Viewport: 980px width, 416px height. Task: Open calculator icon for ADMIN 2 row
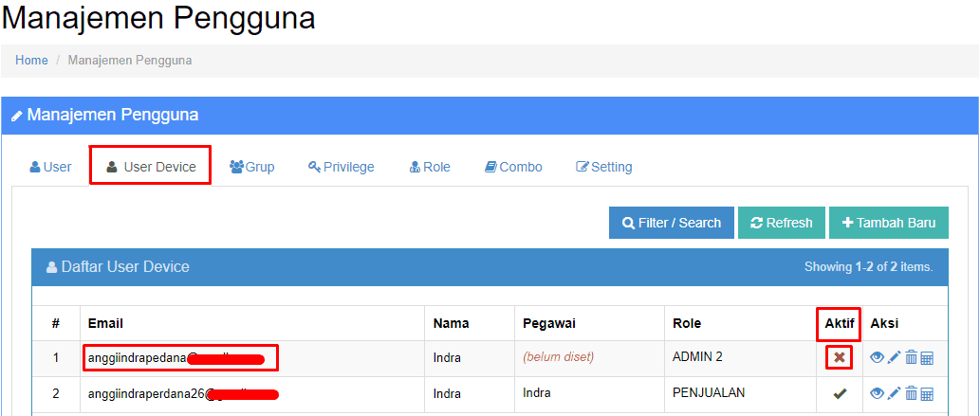pyautogui.click(x=927, y=357)
